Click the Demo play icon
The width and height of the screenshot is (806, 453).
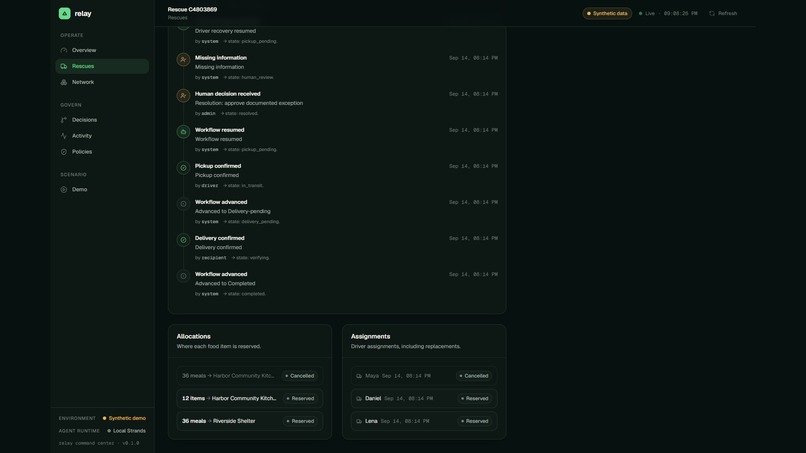pos(64,189)
